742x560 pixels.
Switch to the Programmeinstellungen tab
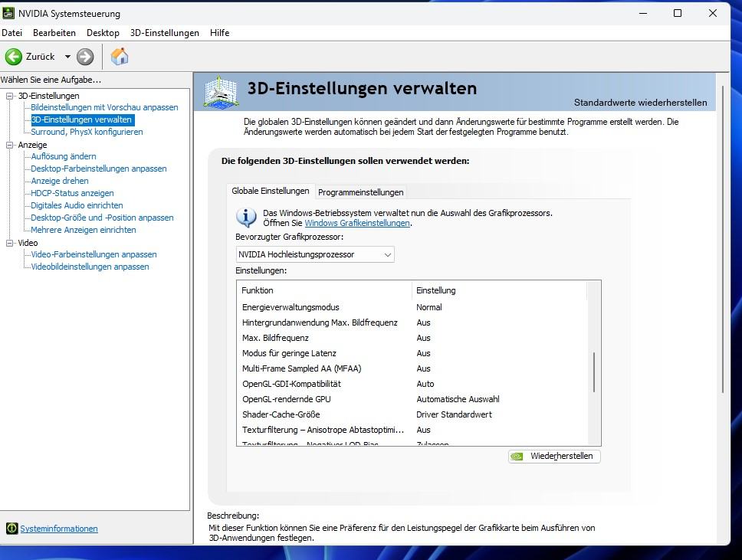(360, 192)
